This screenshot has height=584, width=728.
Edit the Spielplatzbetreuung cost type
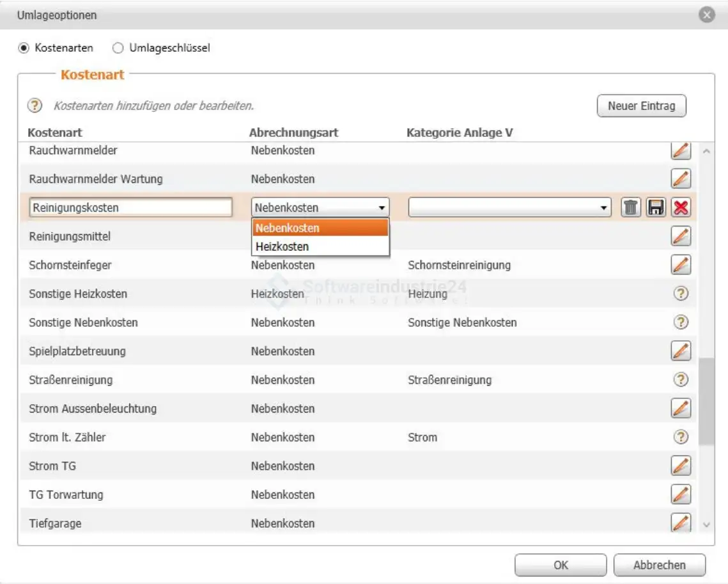click(x=681, y=351)
